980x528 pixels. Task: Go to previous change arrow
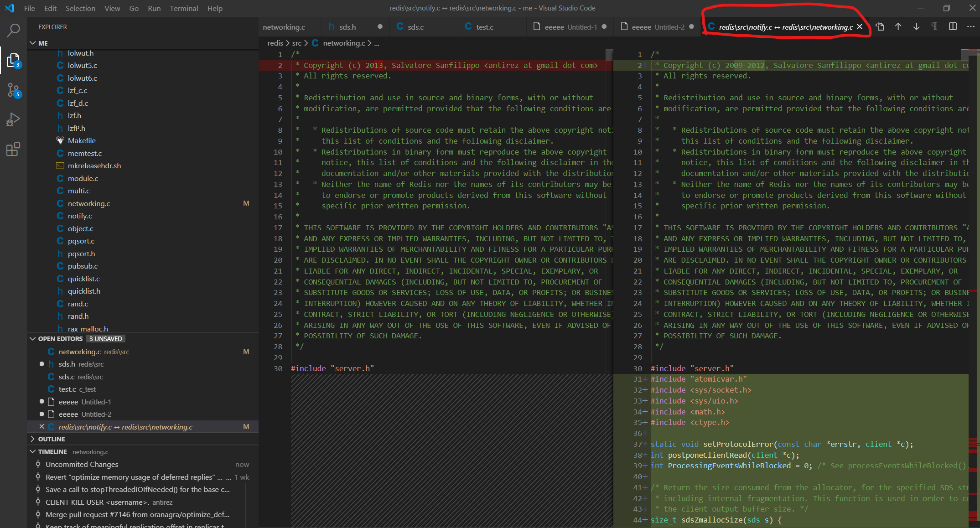click(x=898, y=27)
